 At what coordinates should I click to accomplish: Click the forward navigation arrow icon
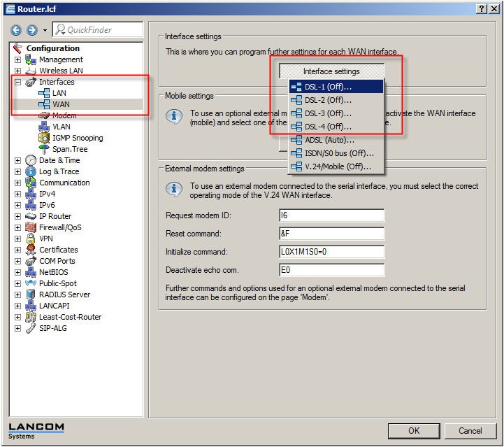click(31, 30)
